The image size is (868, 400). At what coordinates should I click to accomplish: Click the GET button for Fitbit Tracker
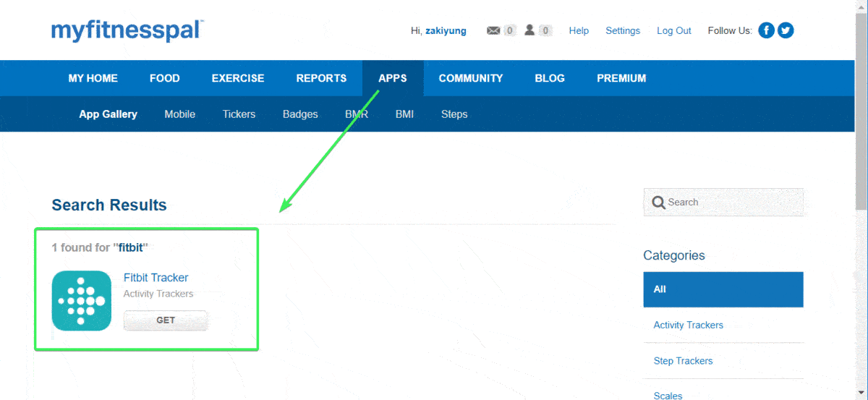click(x=166, y=320)
